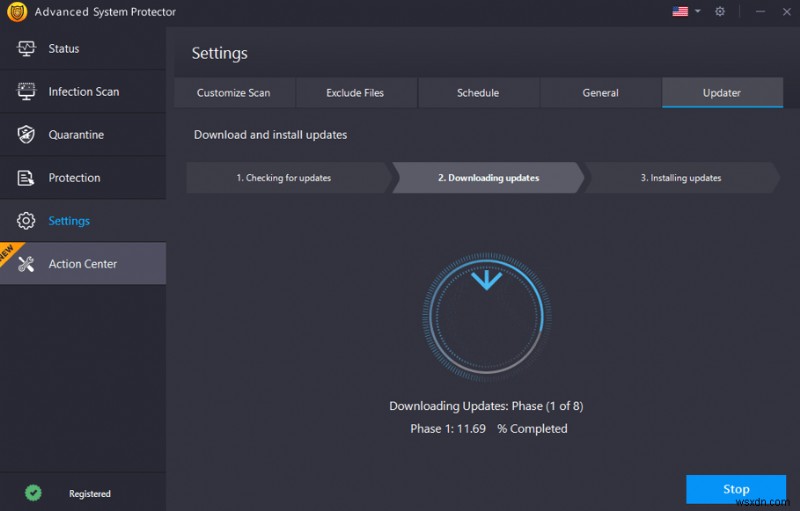Click the Infection Scan monitor icon
Viewport: 800px width, 511px height.
26,91
